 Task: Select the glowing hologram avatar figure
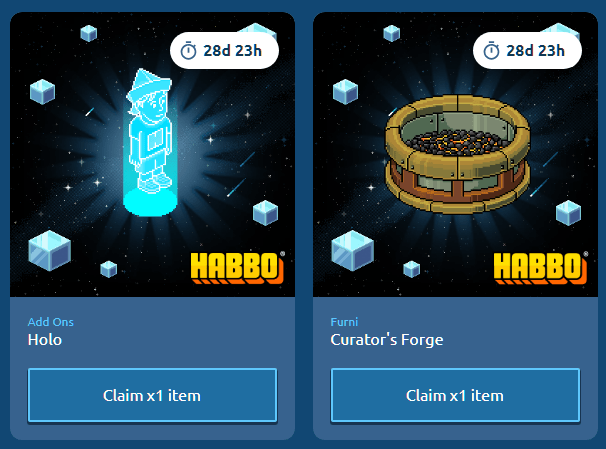coord(150,142)
